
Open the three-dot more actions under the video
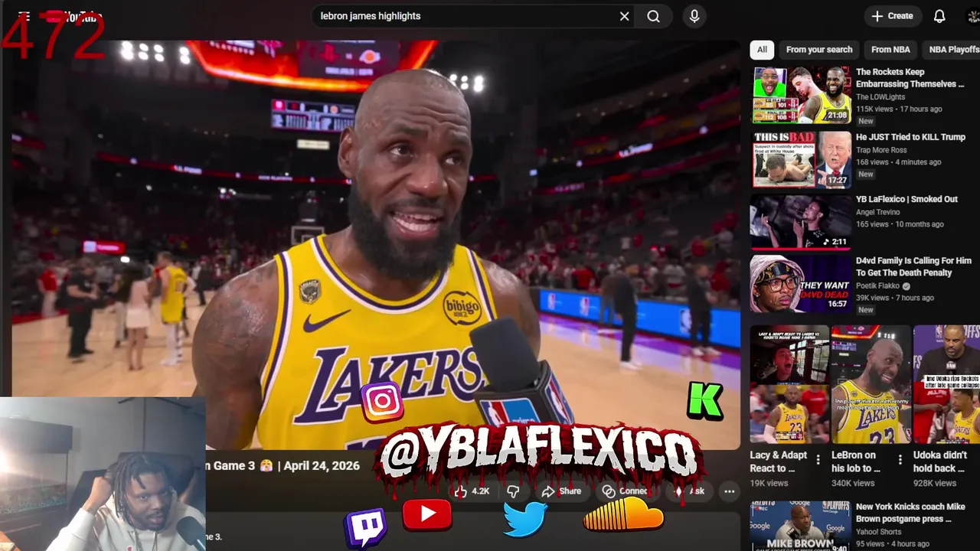730,491
